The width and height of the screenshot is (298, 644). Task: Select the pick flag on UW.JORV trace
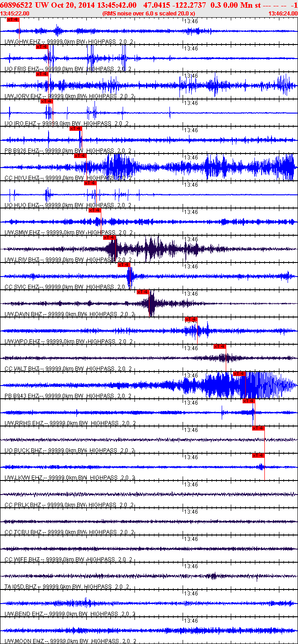pyautogui.click(x=42, y=74)
